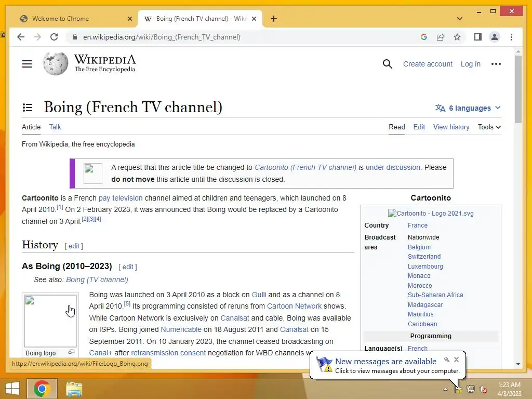Share this page with the share icon

coord(441,37)
